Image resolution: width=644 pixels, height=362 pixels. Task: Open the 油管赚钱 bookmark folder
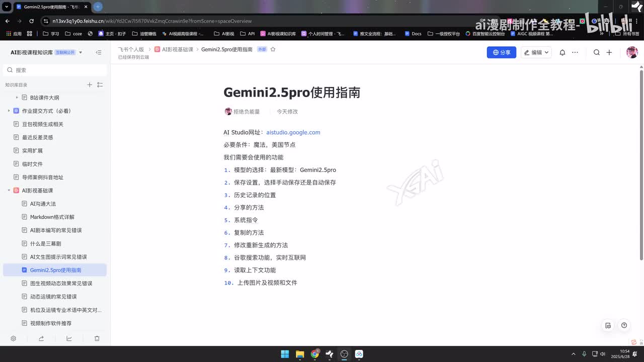[x=144, y=34]
